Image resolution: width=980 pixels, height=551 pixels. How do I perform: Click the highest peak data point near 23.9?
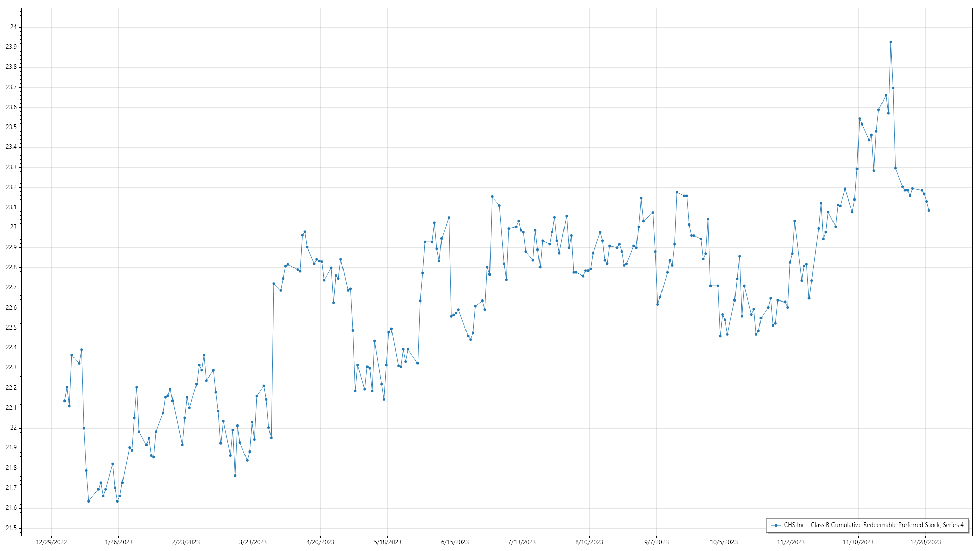pos(891,42)
